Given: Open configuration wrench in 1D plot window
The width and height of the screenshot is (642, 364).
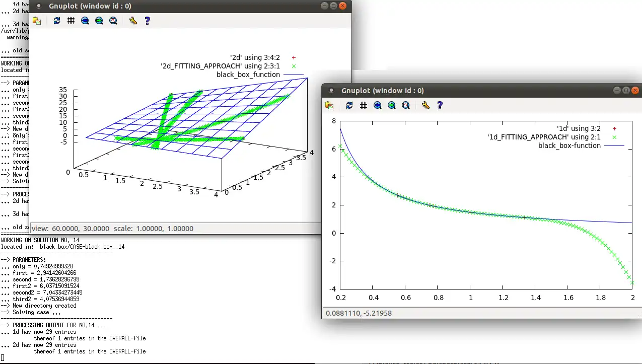Looking at the screenshot, I should (x=425, y=105).
